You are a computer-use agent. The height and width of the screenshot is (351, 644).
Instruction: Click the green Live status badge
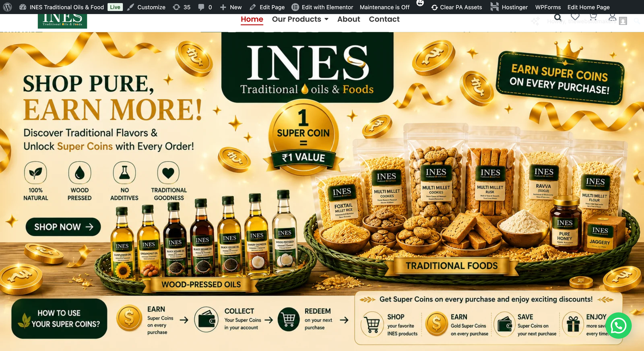(x=115, y=7)
